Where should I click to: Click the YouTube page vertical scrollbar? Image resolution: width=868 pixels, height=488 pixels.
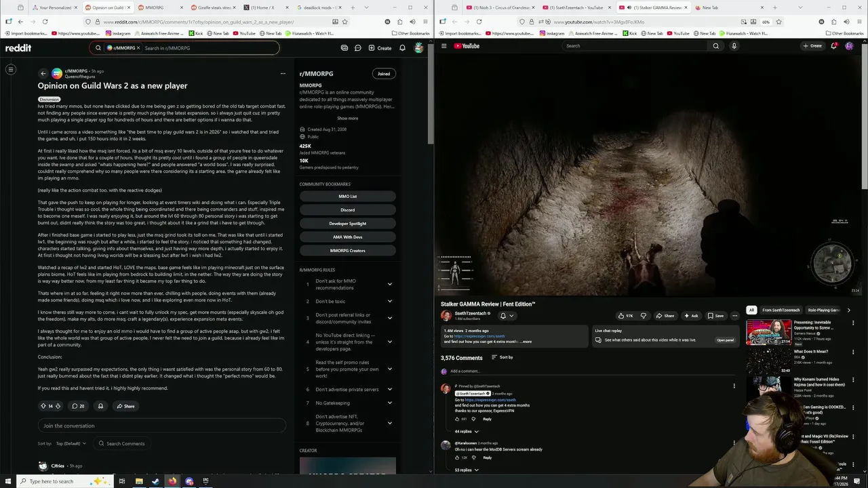click(x=865, y=115)
